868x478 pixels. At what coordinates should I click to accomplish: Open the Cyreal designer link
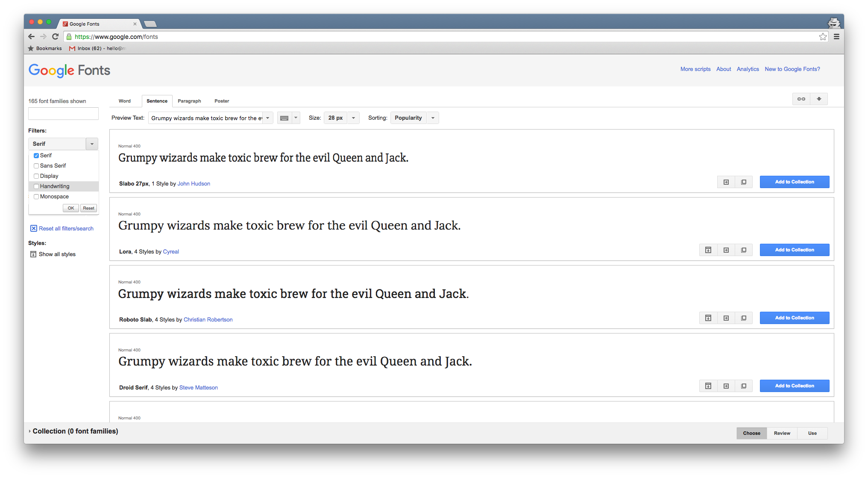tap(171, 252)
